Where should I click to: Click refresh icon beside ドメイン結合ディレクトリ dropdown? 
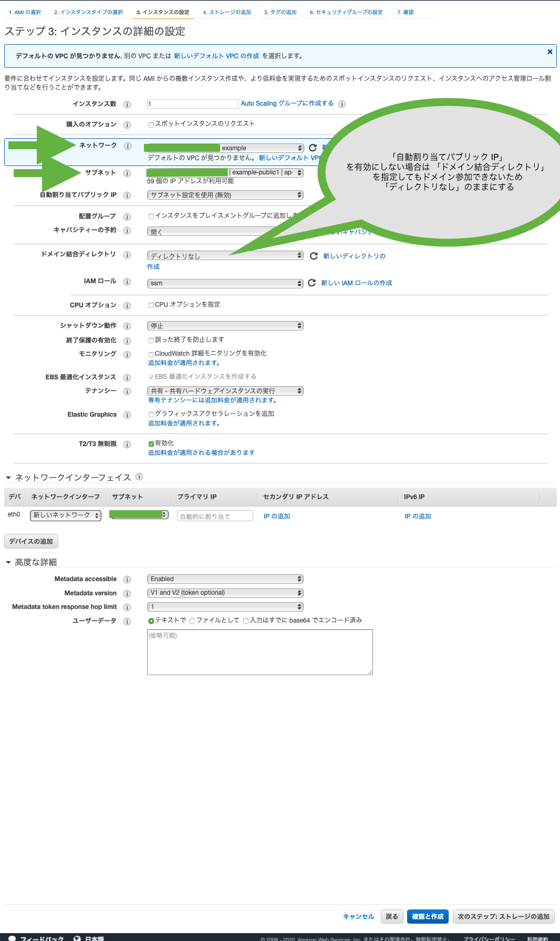(314, 256)
